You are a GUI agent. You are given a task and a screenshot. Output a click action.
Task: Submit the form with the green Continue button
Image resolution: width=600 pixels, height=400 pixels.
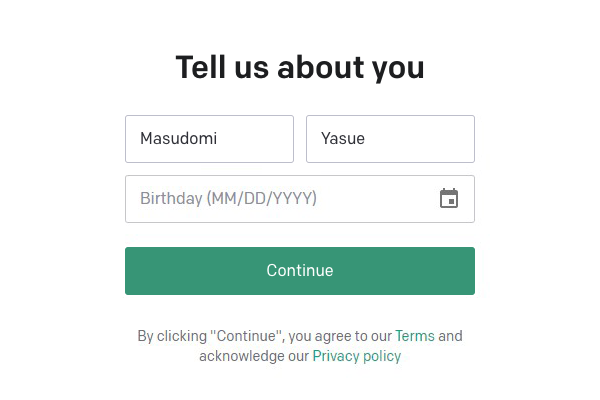click(x=300, y=271)
